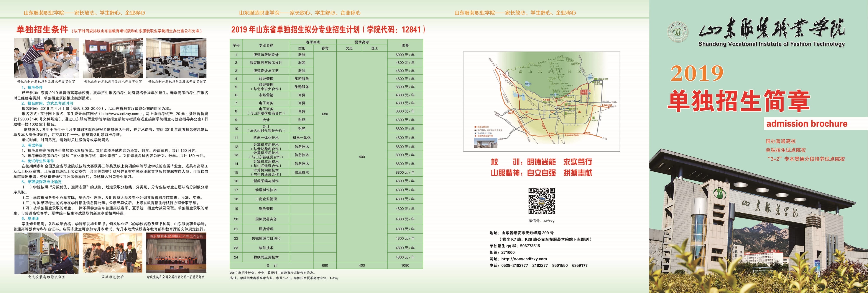Image resolution: width=868 pixels, height=293 pixels.
Task: Click the red-stage award ceremony photo
Action: pyautogui.click(x=176, y=253)
